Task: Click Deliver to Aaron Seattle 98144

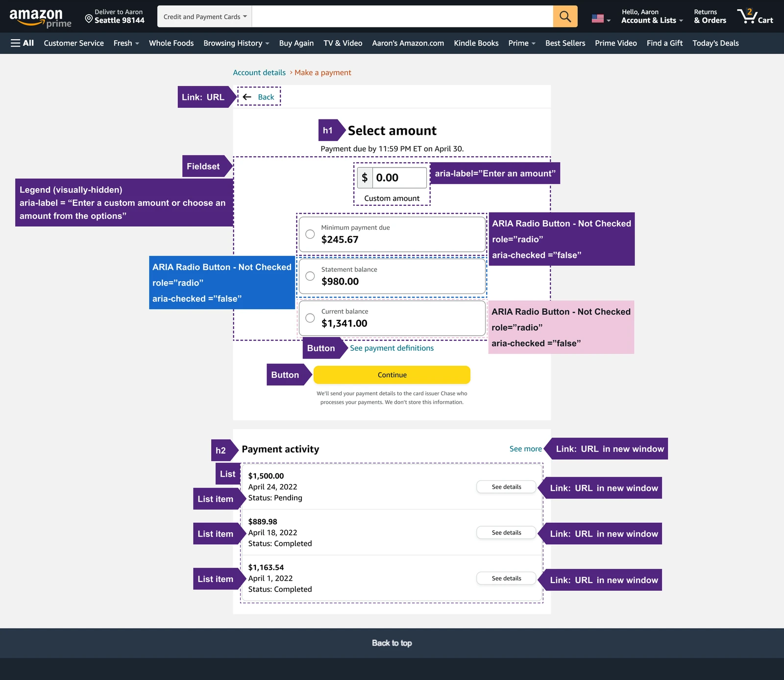Action: [115, 17]
